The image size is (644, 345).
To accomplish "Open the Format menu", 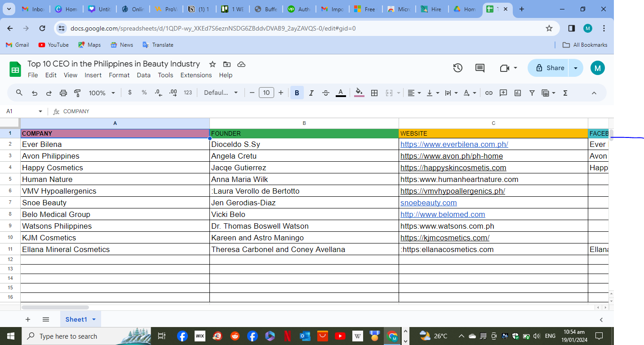I will (x=119, y=75).
